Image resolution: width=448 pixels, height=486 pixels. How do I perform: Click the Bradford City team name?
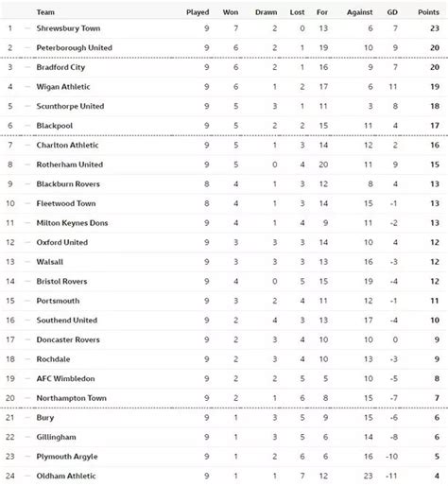[60, 67]
